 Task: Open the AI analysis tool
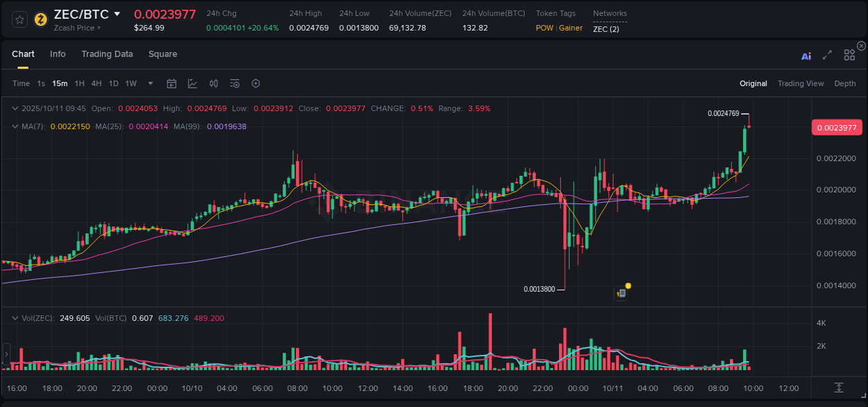[806, 56]
